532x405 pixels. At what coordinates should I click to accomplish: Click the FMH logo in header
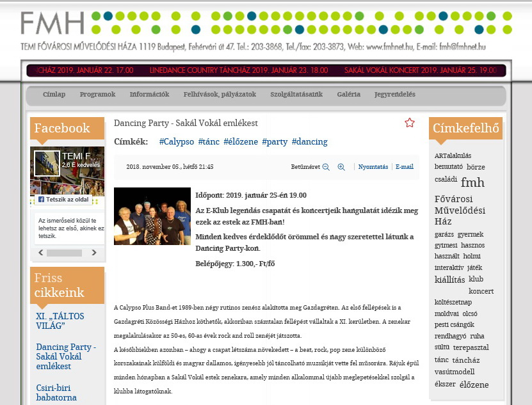(x=52, y=24)
